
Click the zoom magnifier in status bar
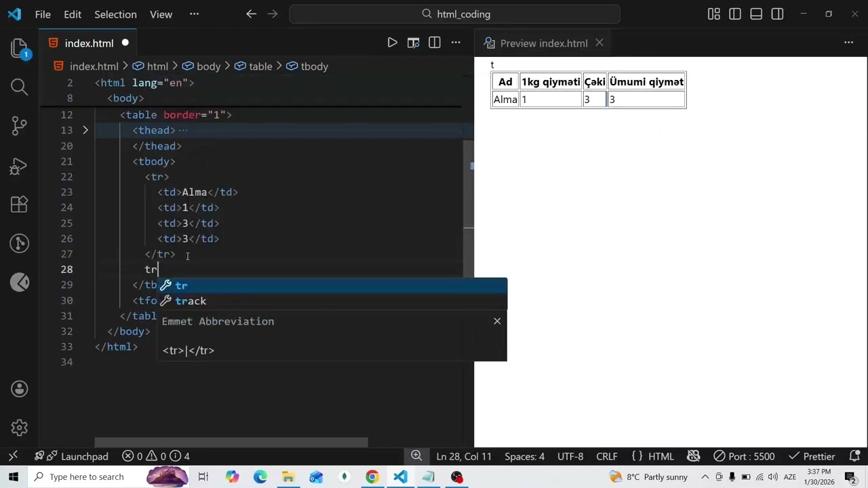[416, 456]
